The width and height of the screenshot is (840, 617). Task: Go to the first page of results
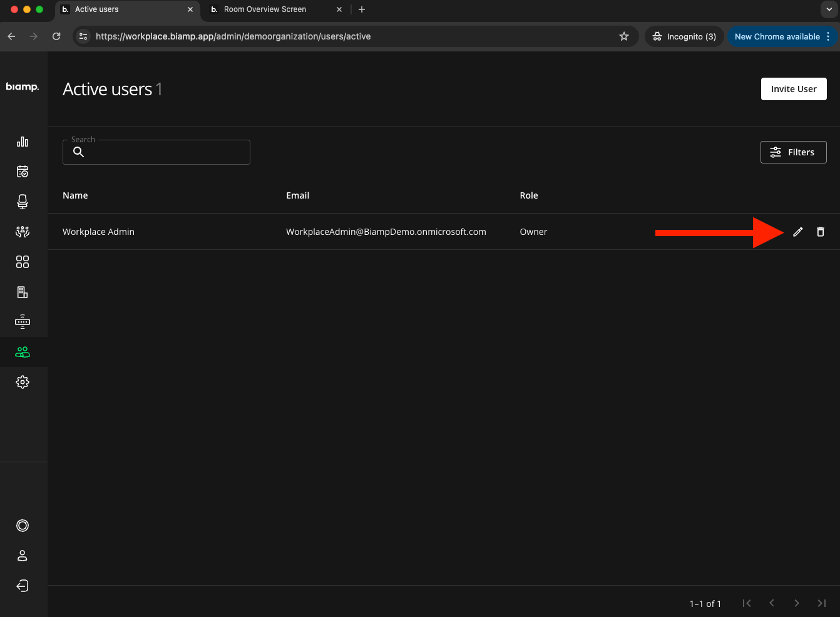click(x=747, y=603)
